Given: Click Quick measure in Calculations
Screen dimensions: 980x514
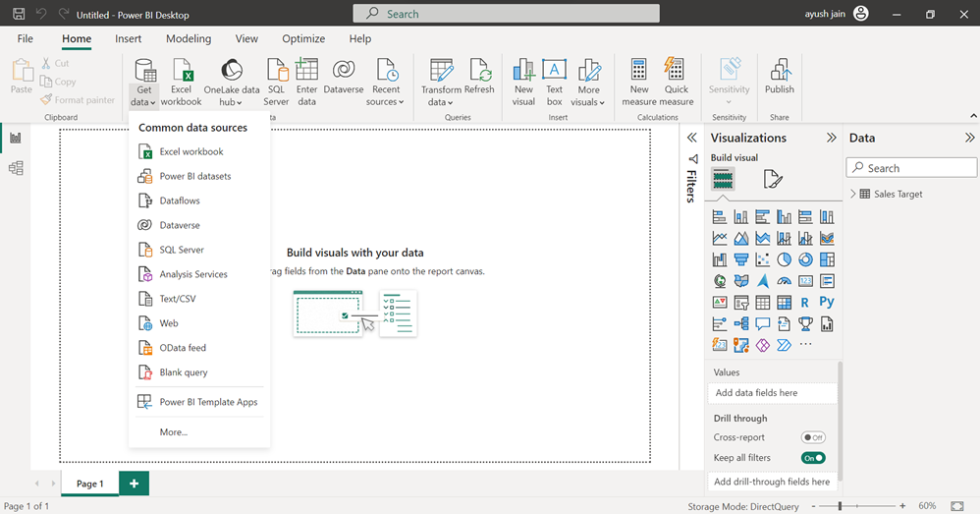Looking at the screenshot, I should (676, 82).
